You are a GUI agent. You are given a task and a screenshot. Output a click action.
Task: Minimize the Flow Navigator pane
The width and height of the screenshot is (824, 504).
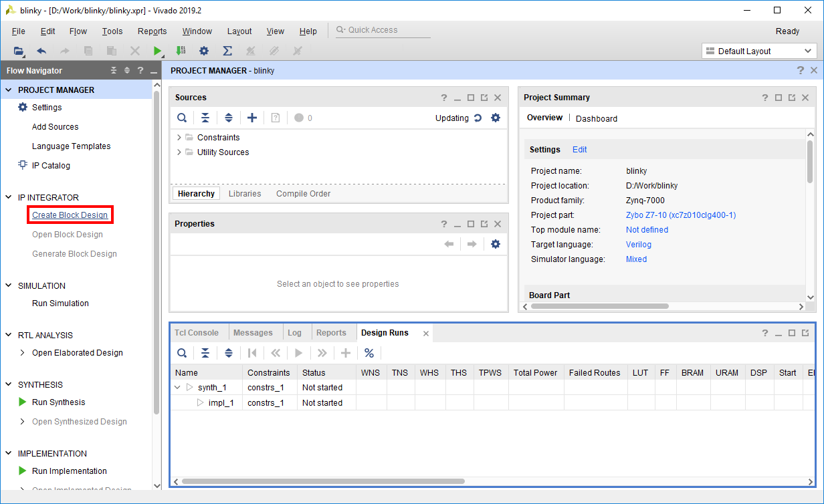154,70
